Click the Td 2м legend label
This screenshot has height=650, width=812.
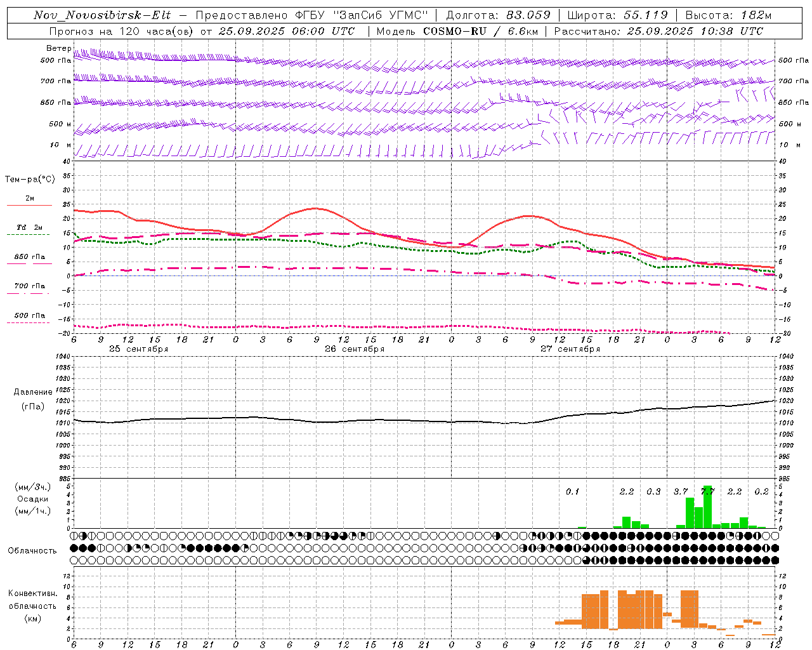[29, 227]
